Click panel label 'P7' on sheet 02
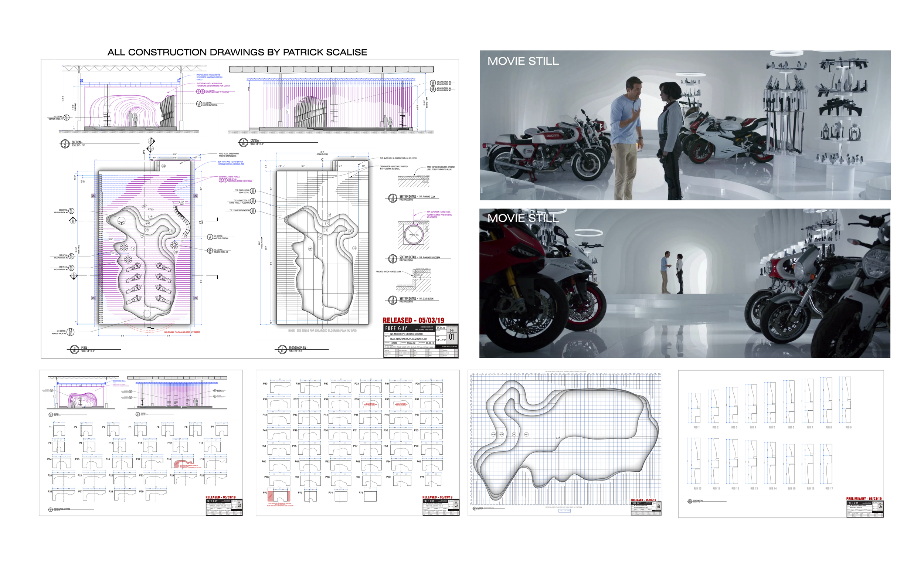The height and width of the screenshot is (587, 924). point(213,427)
